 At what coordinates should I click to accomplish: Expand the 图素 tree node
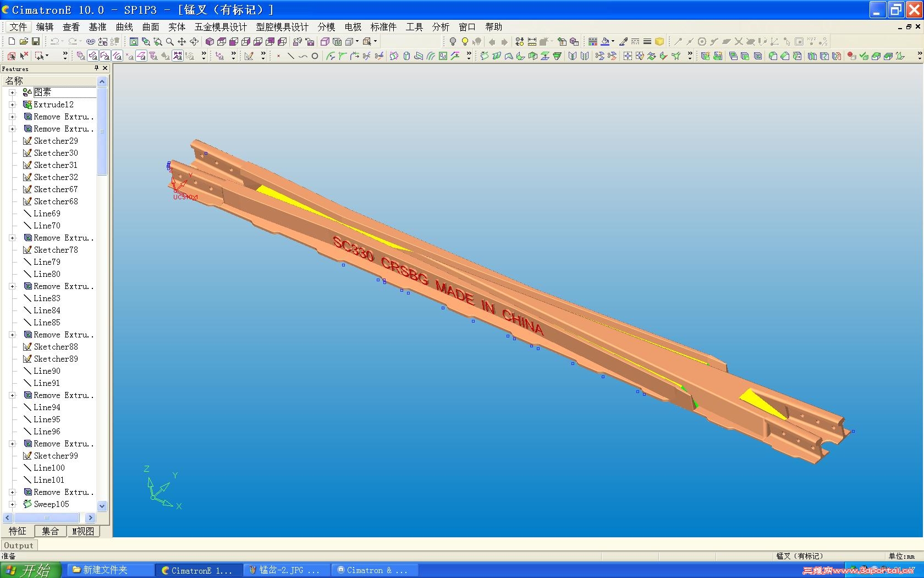(x=12, y=92)
